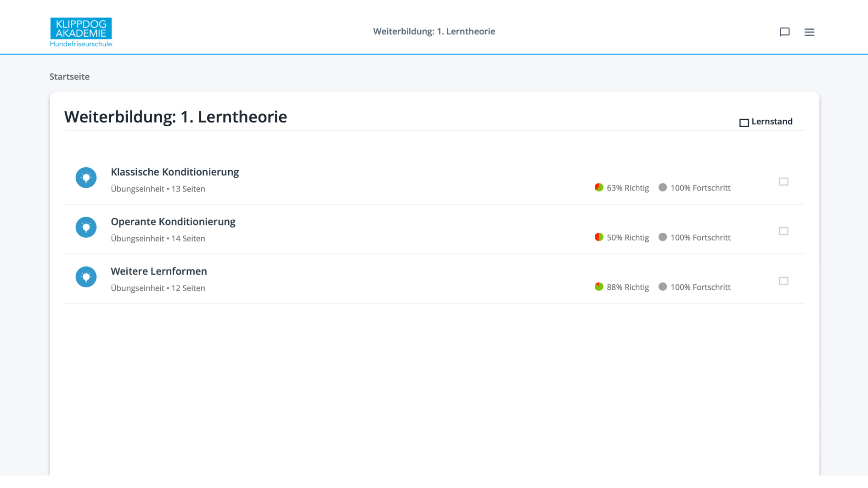Tick the Klassische Konditionierung checkbox
The image size is (868, 488).
point(783,181)
